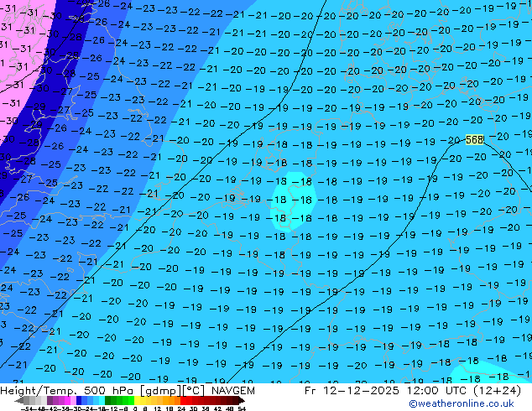The width and height of the screenshot is (532, 411).
Task: Select the 'Height/Temp. 500 hPa' map title
Action: [68, 391]
